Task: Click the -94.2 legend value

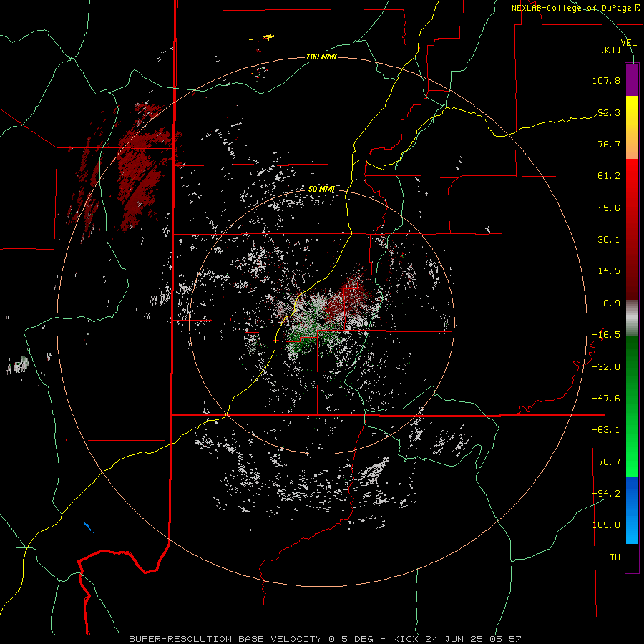Action: [606, 494]
